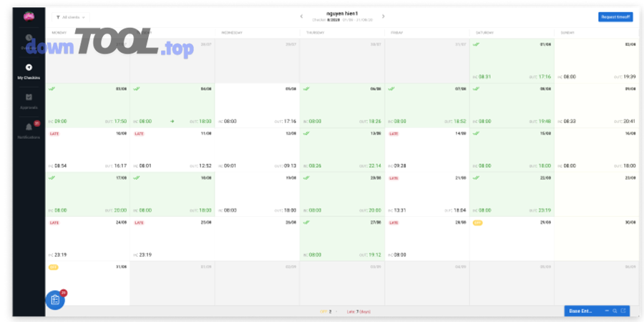The image size is (644, 322).
Task: Select the 04/08 Tuesday calendar cell
Action: click(172, 105)
